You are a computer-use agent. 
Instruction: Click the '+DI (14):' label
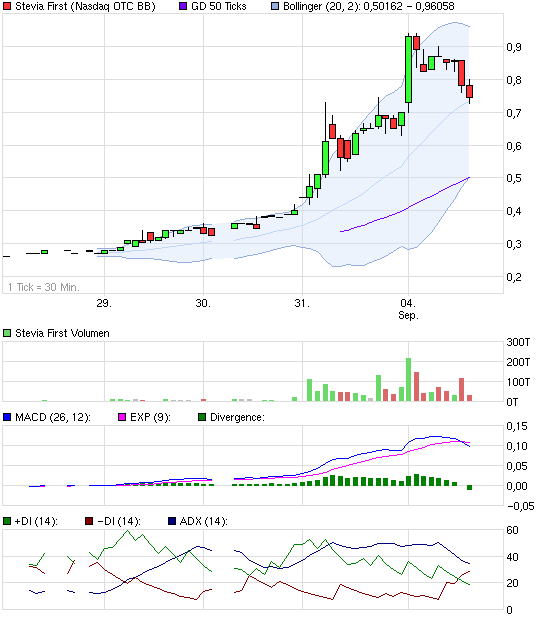coord(36,521)
